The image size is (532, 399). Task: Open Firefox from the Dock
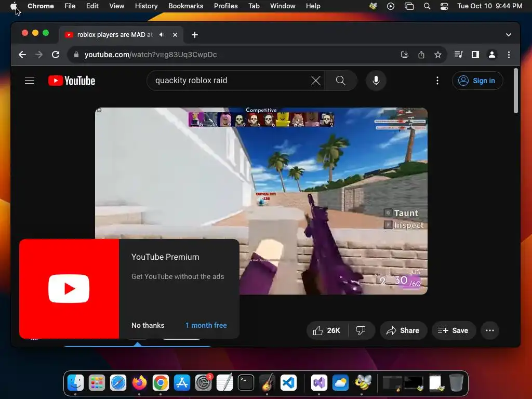[139, 383]
